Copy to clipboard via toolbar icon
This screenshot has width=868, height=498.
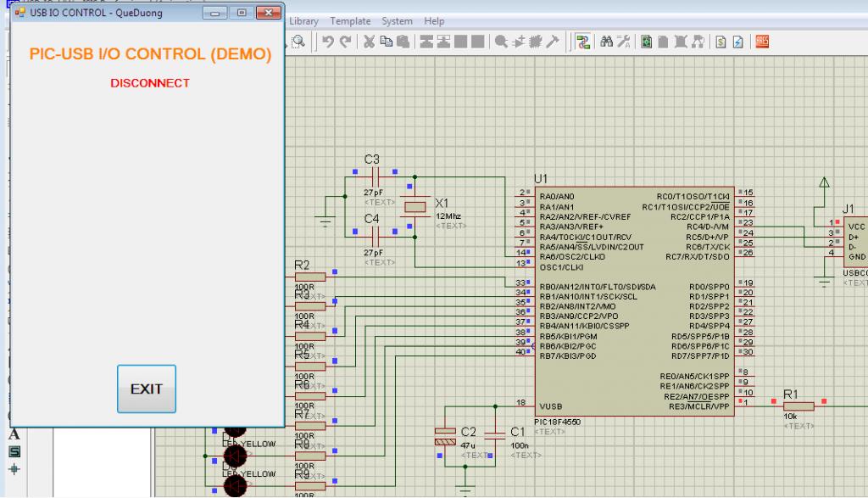coord(387,42)
